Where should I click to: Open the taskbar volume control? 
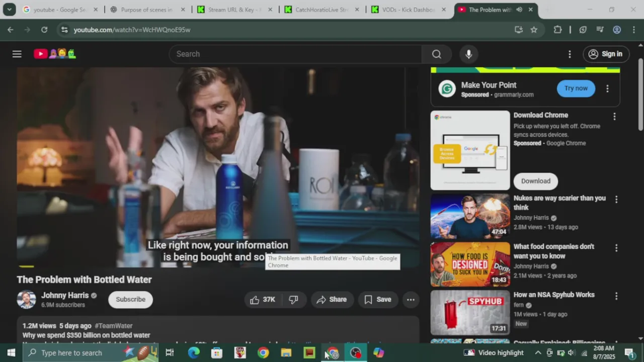coord(571,352)
